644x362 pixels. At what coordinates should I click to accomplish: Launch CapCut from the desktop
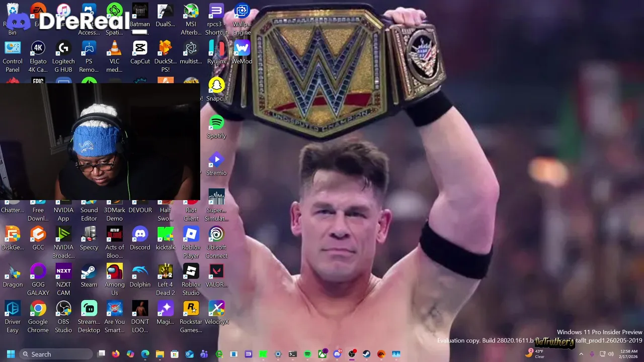[140, 53]
